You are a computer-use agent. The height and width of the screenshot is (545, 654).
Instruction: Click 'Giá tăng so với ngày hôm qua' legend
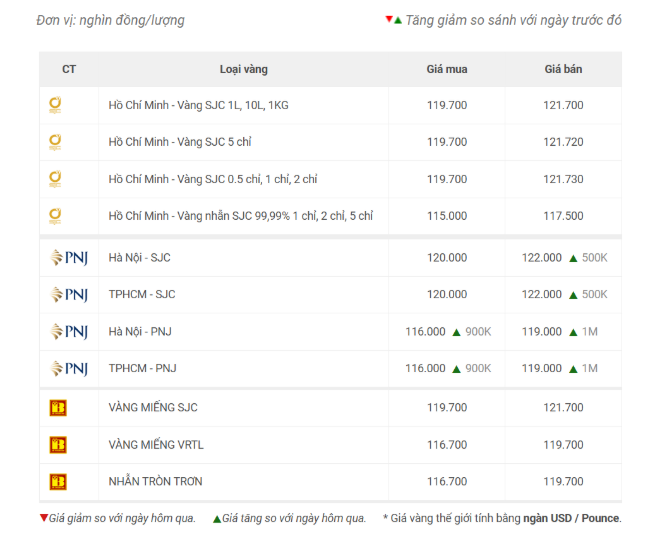tap(294, 518)
